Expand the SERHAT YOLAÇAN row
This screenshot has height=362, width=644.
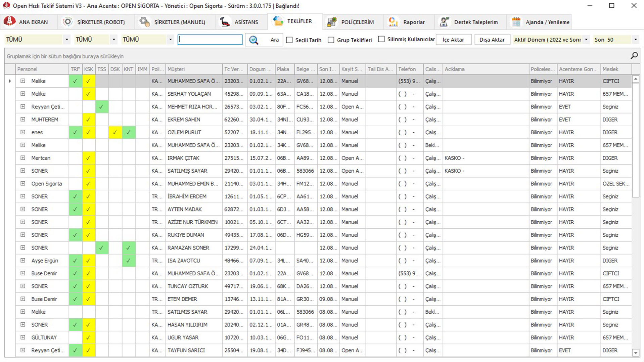23,94
